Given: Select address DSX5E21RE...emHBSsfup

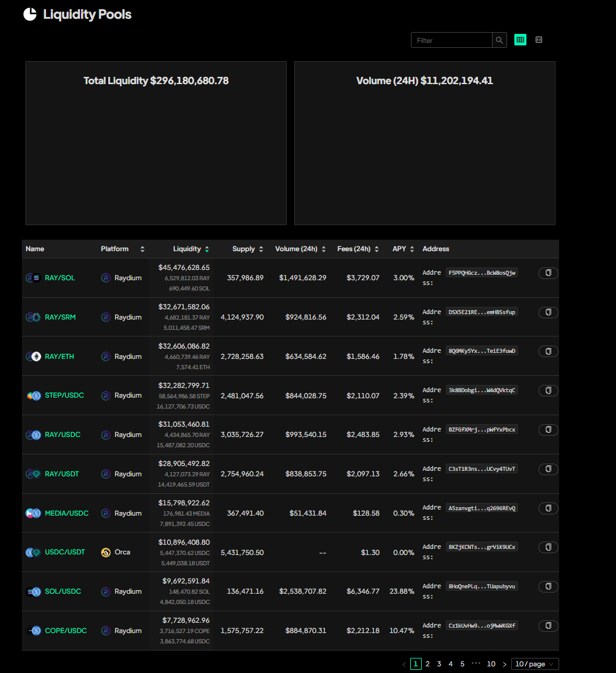Looking at the screenshot, I should click(482, 312).
